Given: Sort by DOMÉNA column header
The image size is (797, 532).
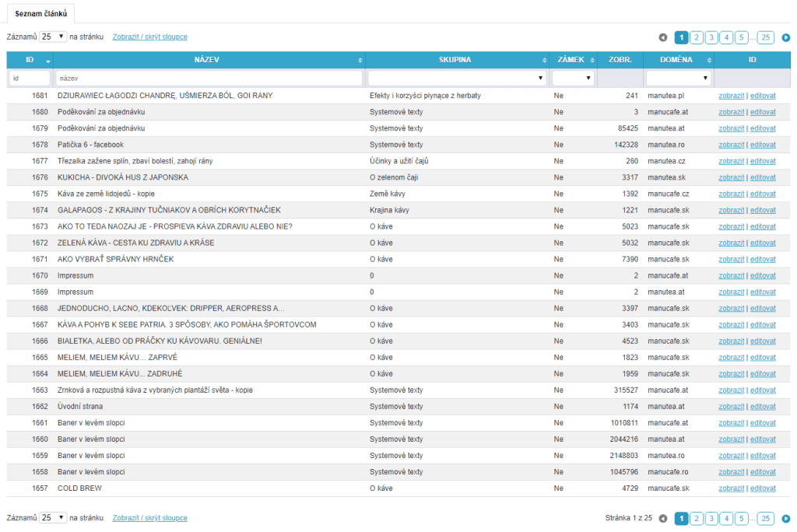Looking at the screenshot, I should point(676,60).
